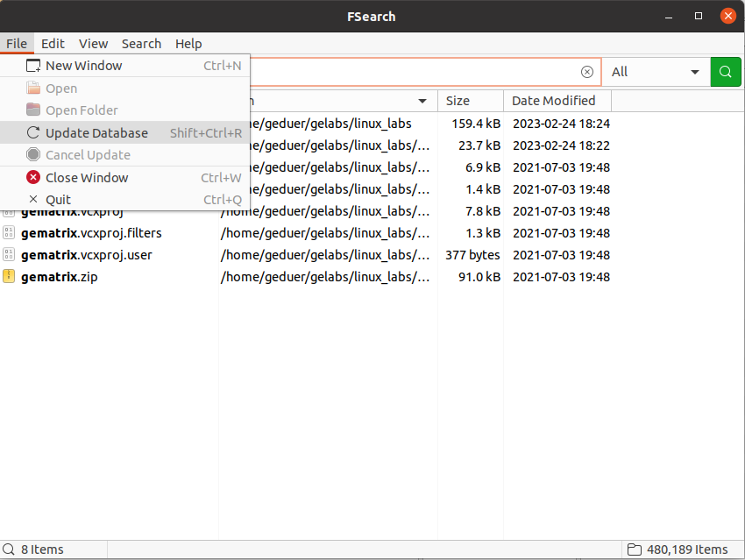Click the 1.4 kB size cell

[x=483, y=189]
